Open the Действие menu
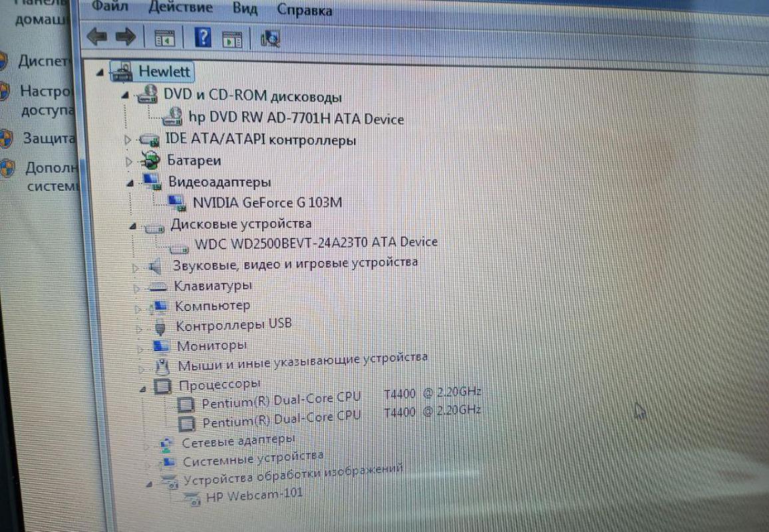 tap(180, 9)
